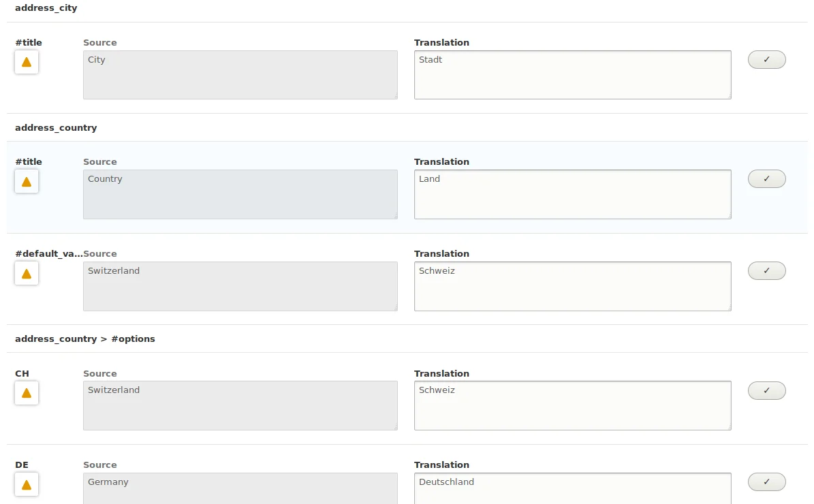Click the Country source text box
This screenshot has width=814, height=504.
[x=240, y=194]
